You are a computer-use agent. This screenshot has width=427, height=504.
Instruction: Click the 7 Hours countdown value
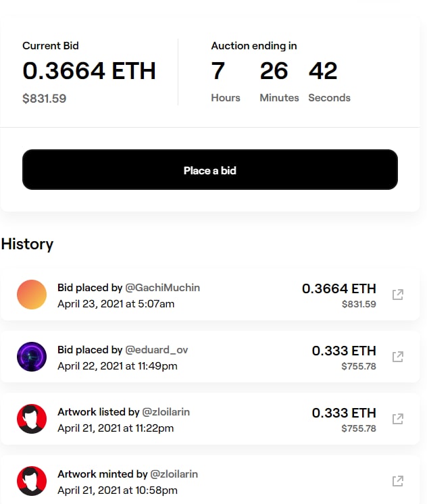[218, 71]
